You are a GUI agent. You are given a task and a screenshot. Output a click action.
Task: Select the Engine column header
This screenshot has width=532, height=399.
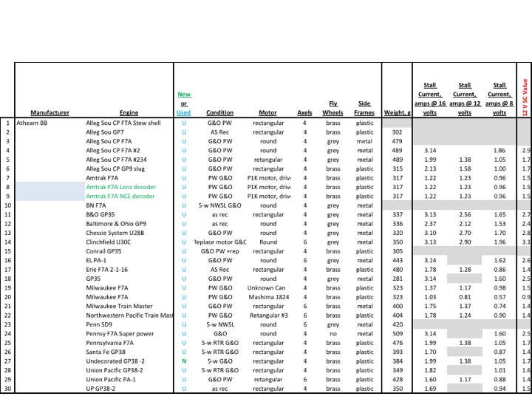click(129, 112)
